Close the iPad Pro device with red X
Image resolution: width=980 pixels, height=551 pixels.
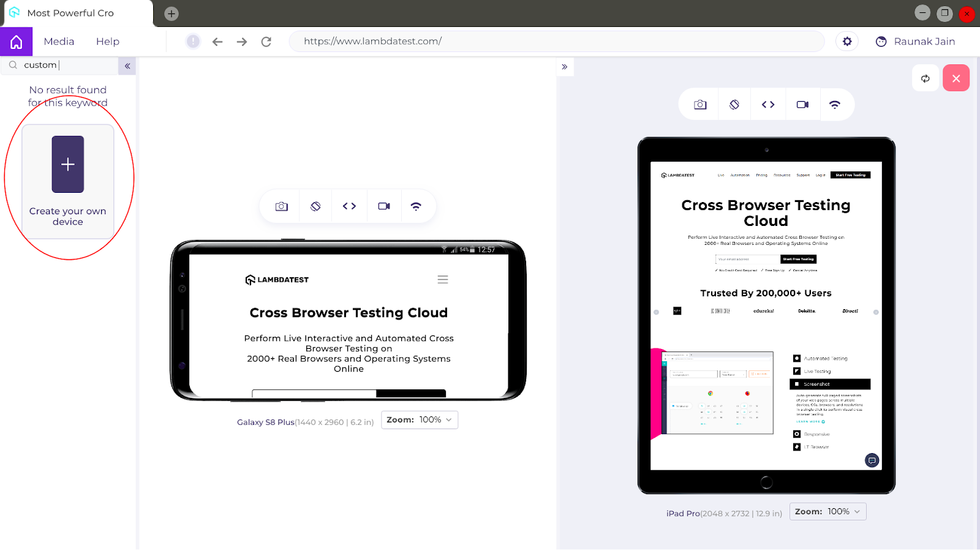[956, 78]
